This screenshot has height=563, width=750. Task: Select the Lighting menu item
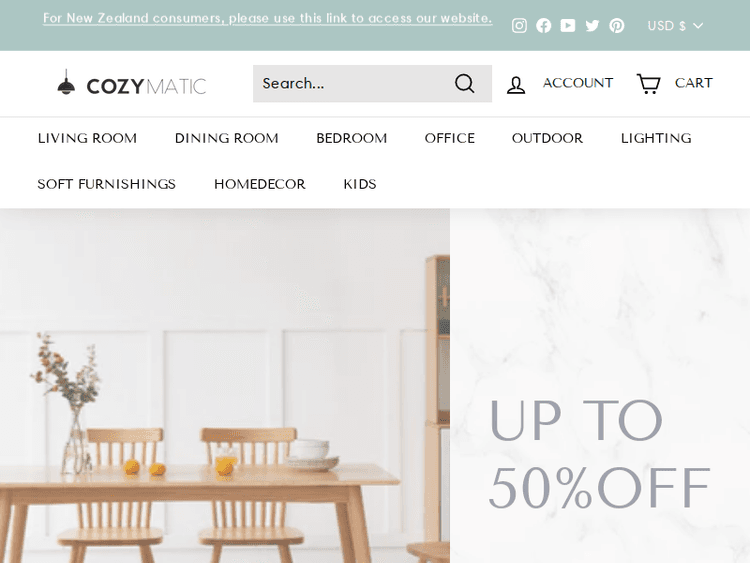[x=656, y=138]
